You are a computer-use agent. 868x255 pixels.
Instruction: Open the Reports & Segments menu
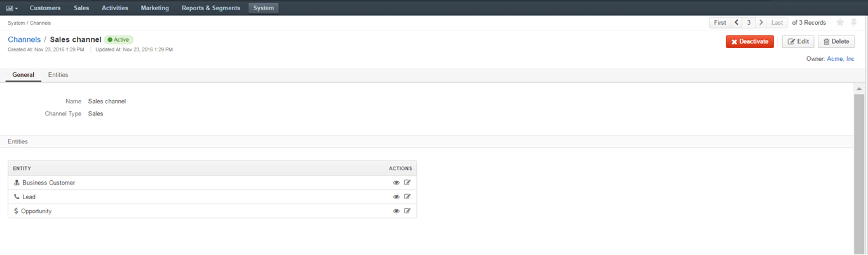[211, 8]
